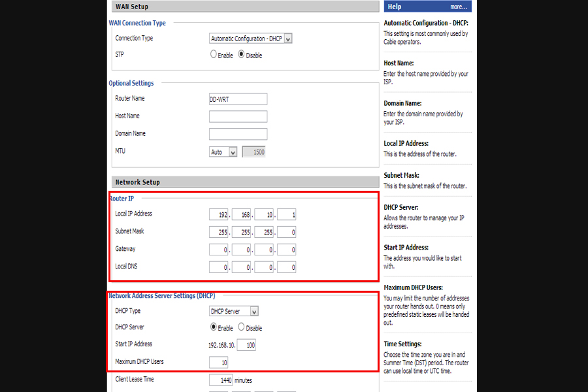
Task: Click the Subnet Mask: help heading
Action: [401, 175]
